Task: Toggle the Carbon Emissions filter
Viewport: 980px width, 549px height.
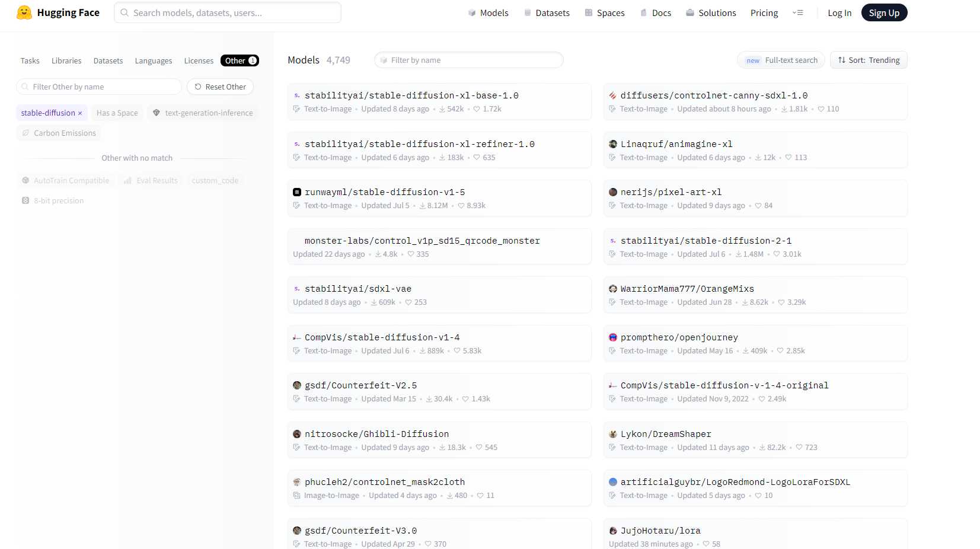Action: tap(59, 133)
